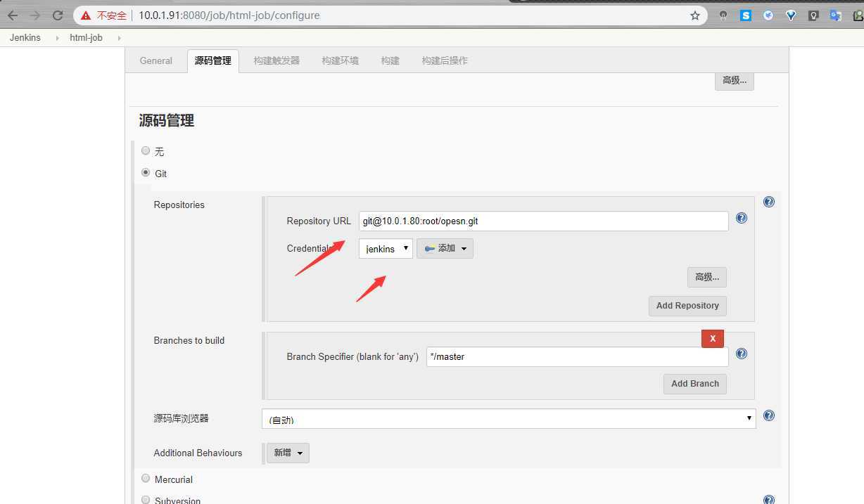Click 高级... button in Repositories box
The height and width of the screenshot is (504, 864).
pos(707,277)
